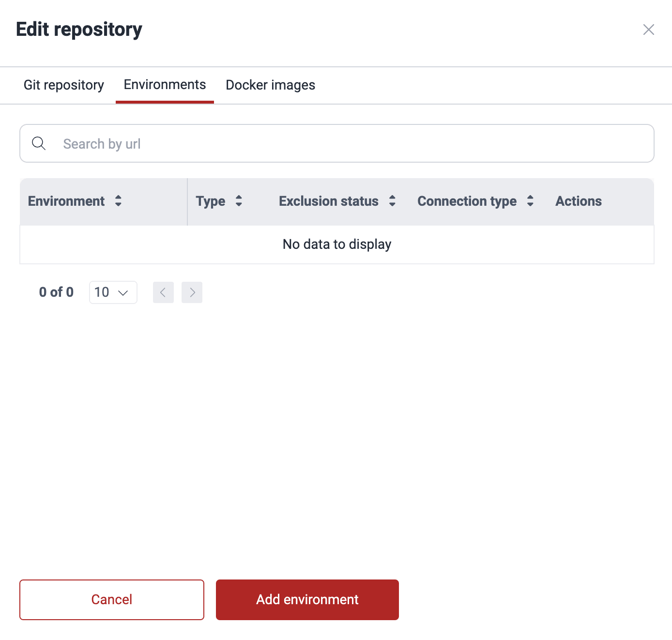Sort the table by Type column

tap(239, 201)
